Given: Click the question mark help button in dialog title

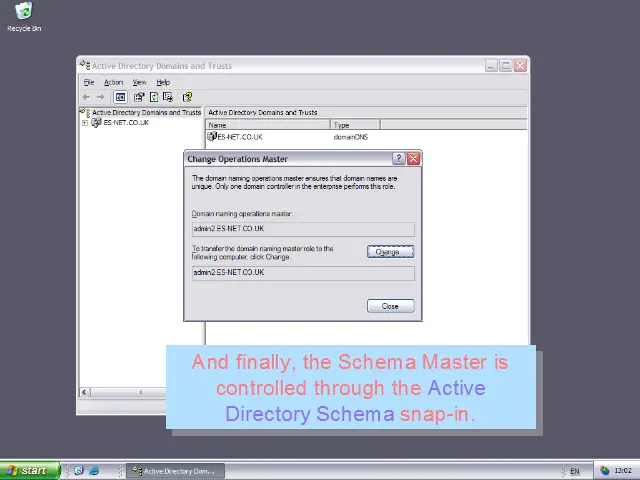Looking at the screenshot, I should tap(398, 158).
